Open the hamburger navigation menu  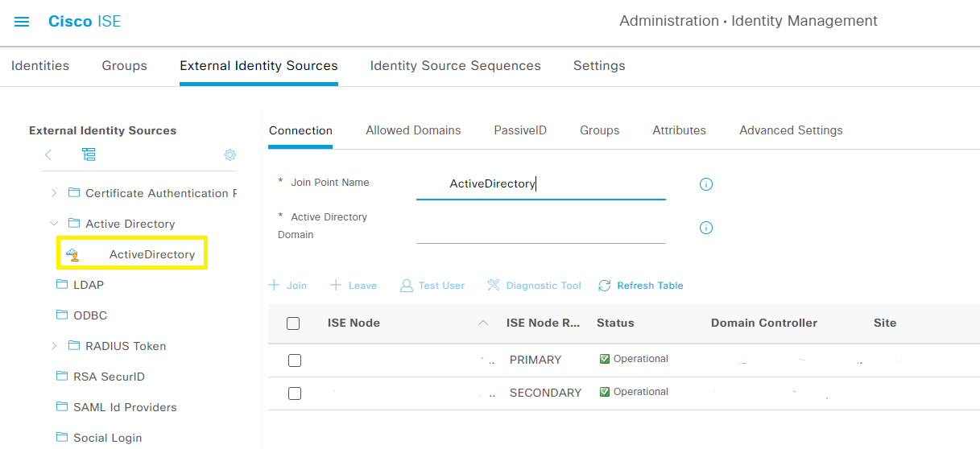(22, 22)
